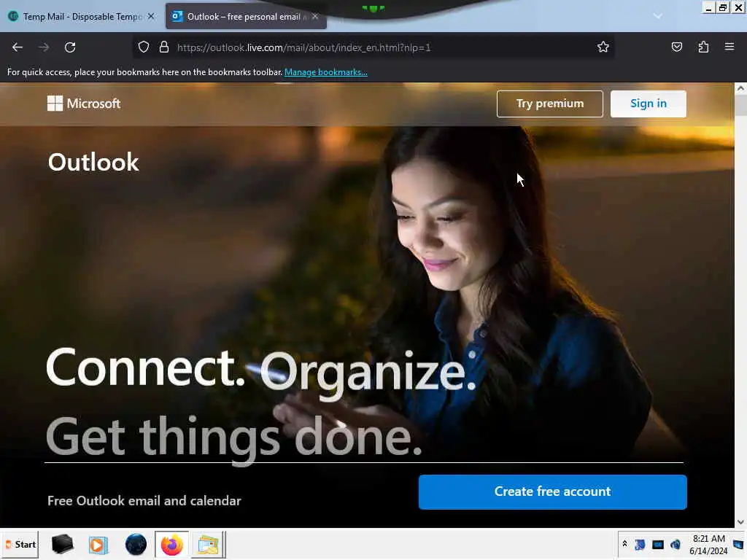Switch to Temp Mail tab
Image resolution: width=747 pixels, height=560 pixels.
[82, 16]
